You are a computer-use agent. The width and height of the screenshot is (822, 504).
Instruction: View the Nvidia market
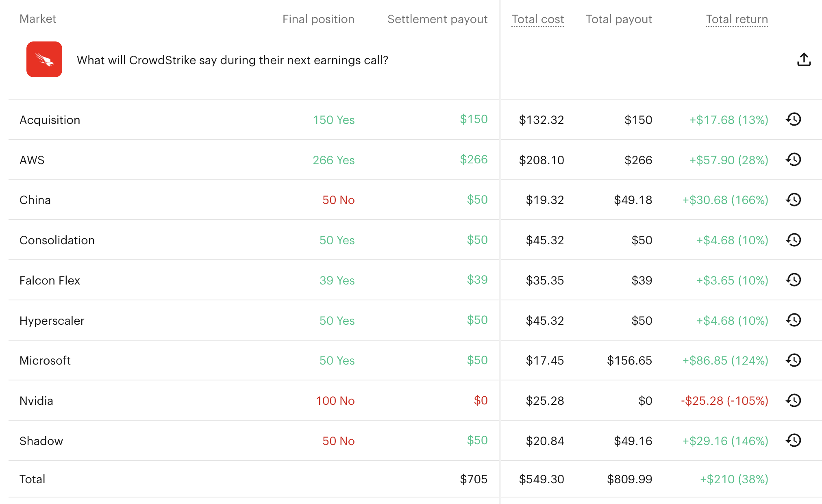(x=36, y=401)
